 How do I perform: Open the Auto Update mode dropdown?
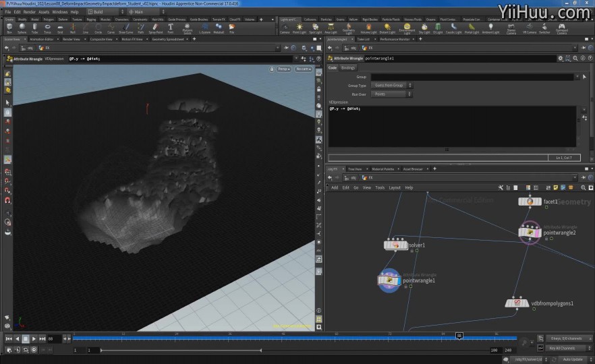click(575, 359)
